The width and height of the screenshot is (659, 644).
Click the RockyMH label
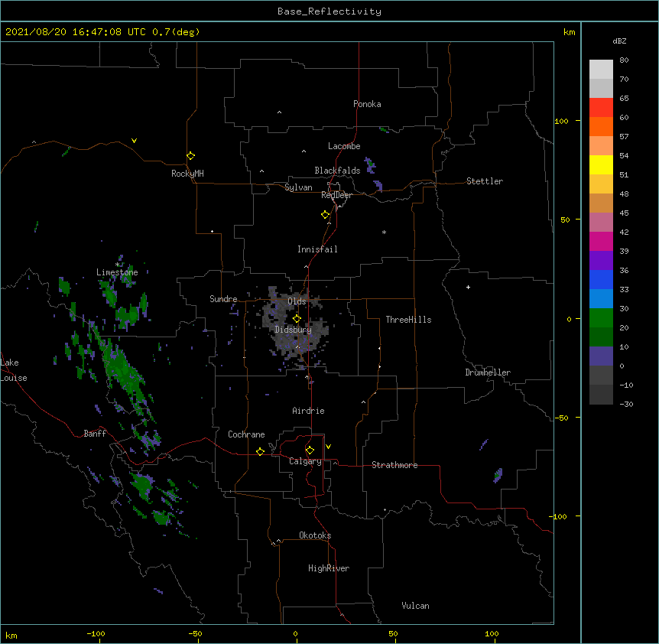pyautogui.click(x=187, y=173)
